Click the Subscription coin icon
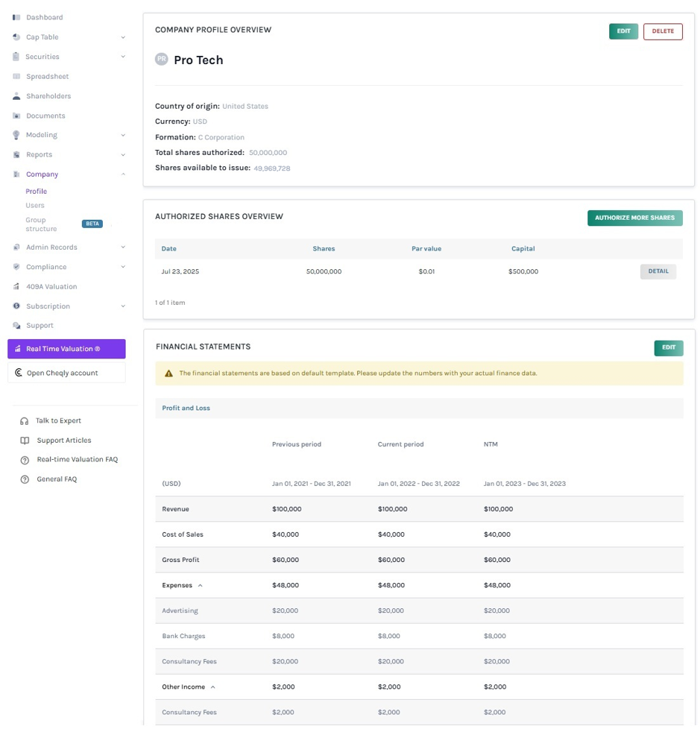This screenshot has width=700, height=729. pos(16,306)
